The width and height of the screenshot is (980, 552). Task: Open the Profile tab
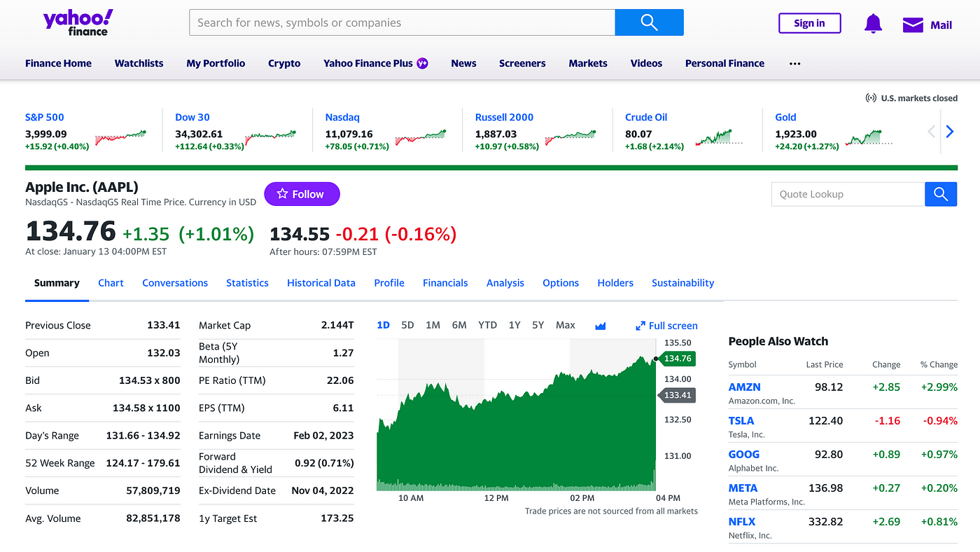point(389,283)
